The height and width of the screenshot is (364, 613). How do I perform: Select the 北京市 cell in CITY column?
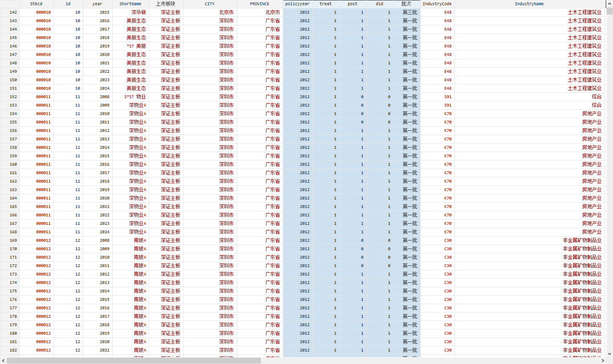click(226, 12)
